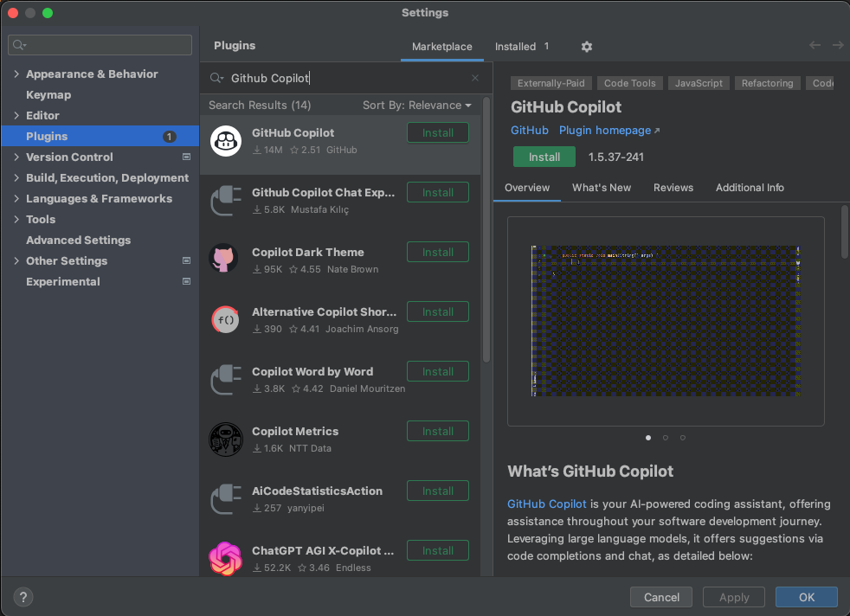Click the AiCodeStatisticsAction plug icon

click(x=226, y=499)
